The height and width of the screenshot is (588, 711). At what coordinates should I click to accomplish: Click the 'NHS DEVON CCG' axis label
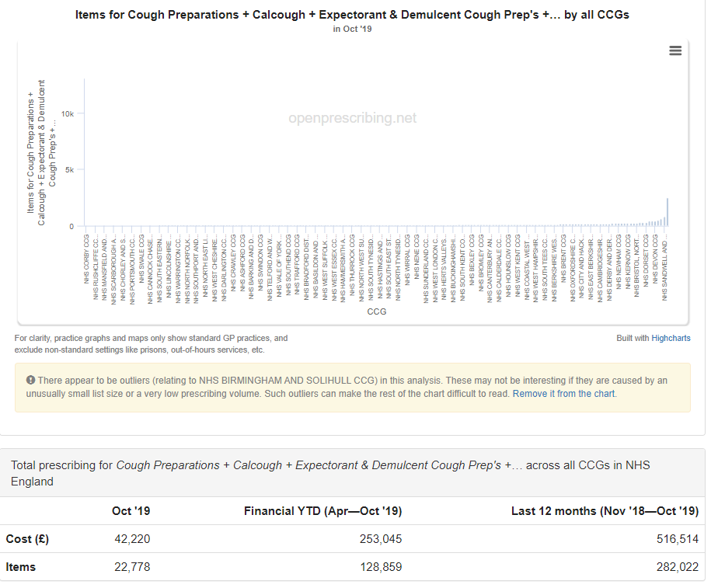(655, 259)
